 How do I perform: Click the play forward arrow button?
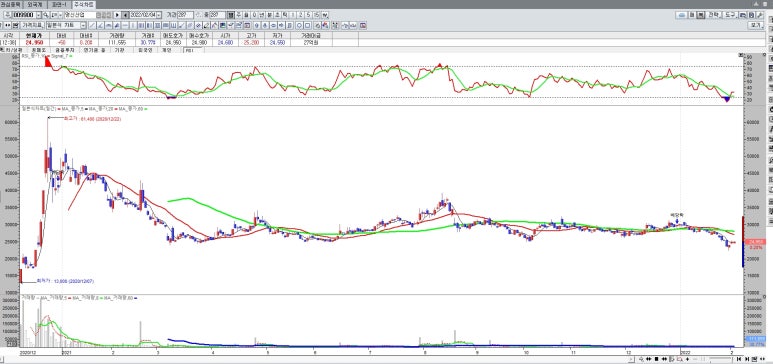(x=117, y=15)
